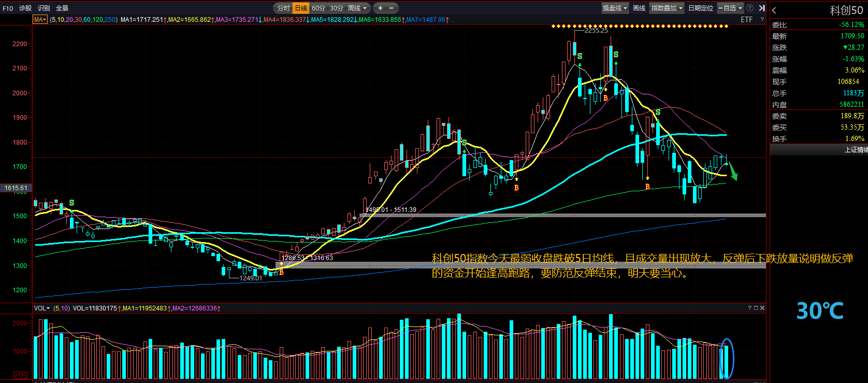The image size is (868, 383).
Task: Click the 2255.25 high price label
Action: pos(596,31)
